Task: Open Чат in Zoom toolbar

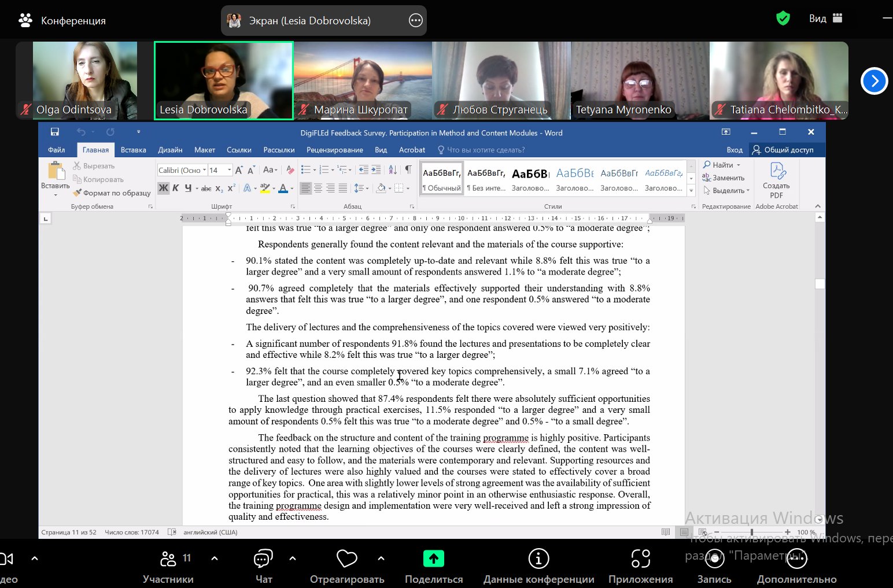Action: click(264, 567)
